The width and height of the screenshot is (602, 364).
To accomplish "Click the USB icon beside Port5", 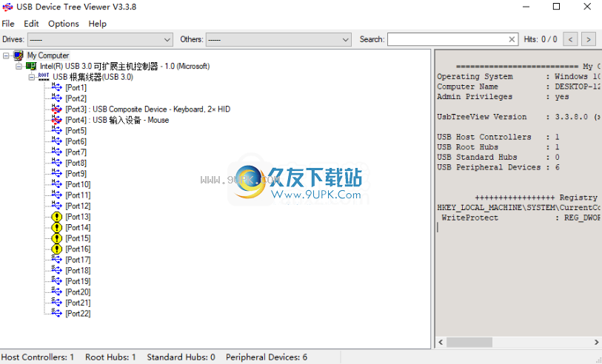I will [56, 130].
